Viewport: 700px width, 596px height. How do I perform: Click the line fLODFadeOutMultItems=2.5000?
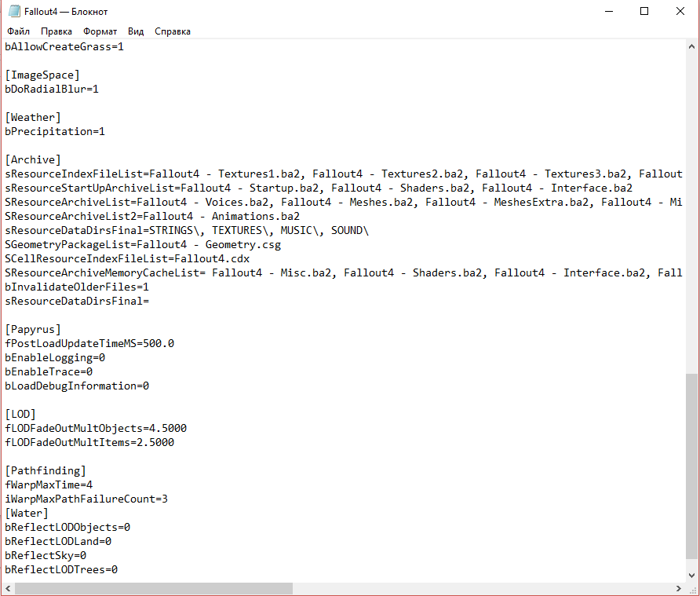[x=89, y=443]
